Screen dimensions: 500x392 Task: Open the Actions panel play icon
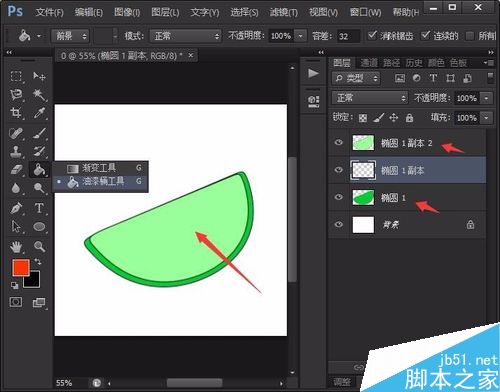click(313, 73)
